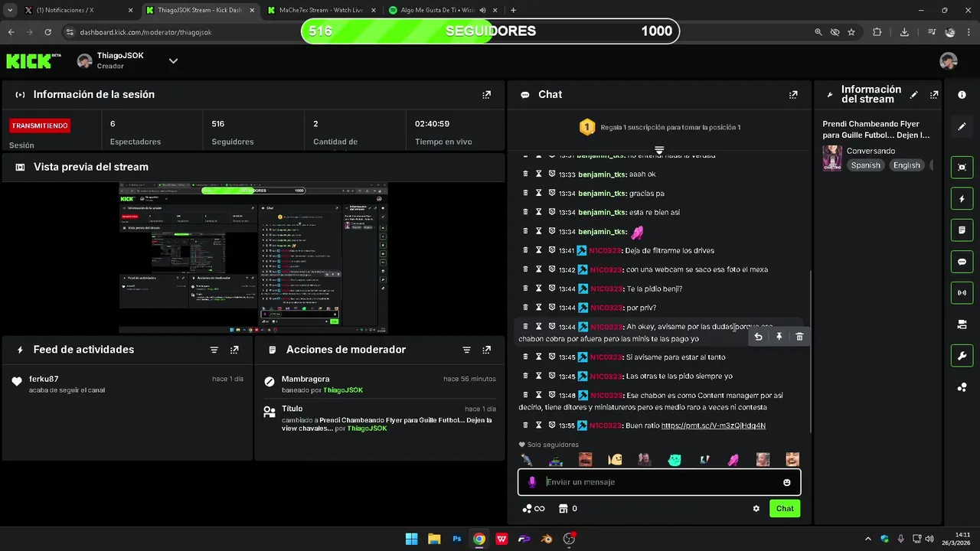Open filter menu in Acciones de moderador
This screenshot has height=551, width=980.
point(466,350)
